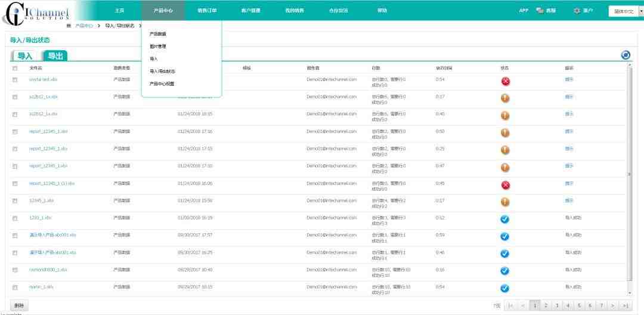
Task: Click red error icon for report_12345_1 (1).xls
Action: (x=505, y=185)
